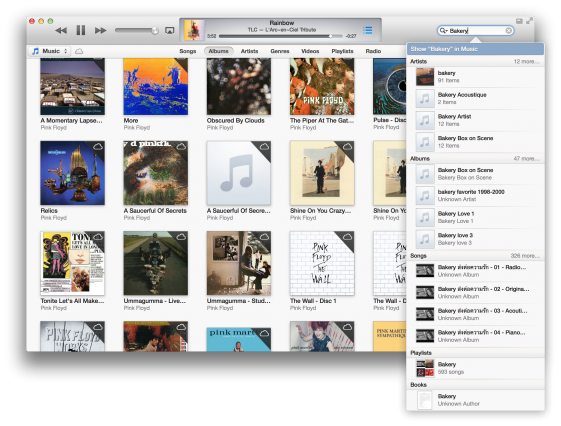The width and height of the screenshot is (561, 426).
Task: Adjust the volume slider knob
Action: (x=155, y=30)
